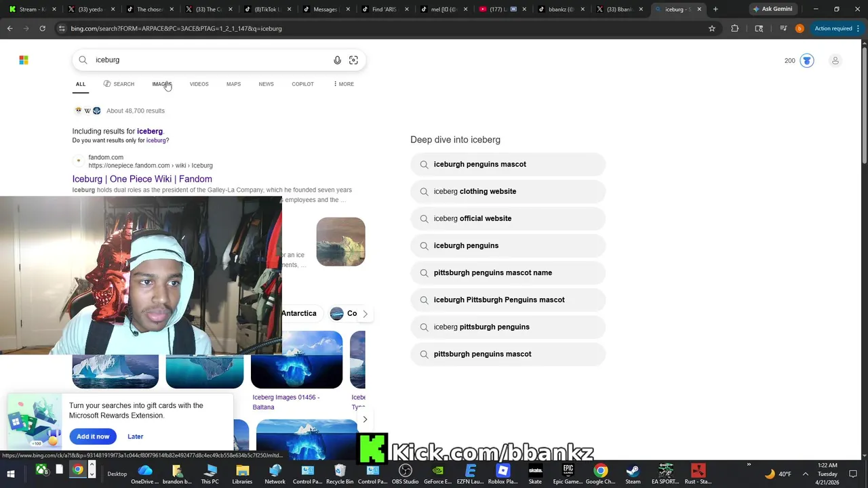Go back to previous page
Viewport: 868px width, 488px height.
click(x=10, y=28)
